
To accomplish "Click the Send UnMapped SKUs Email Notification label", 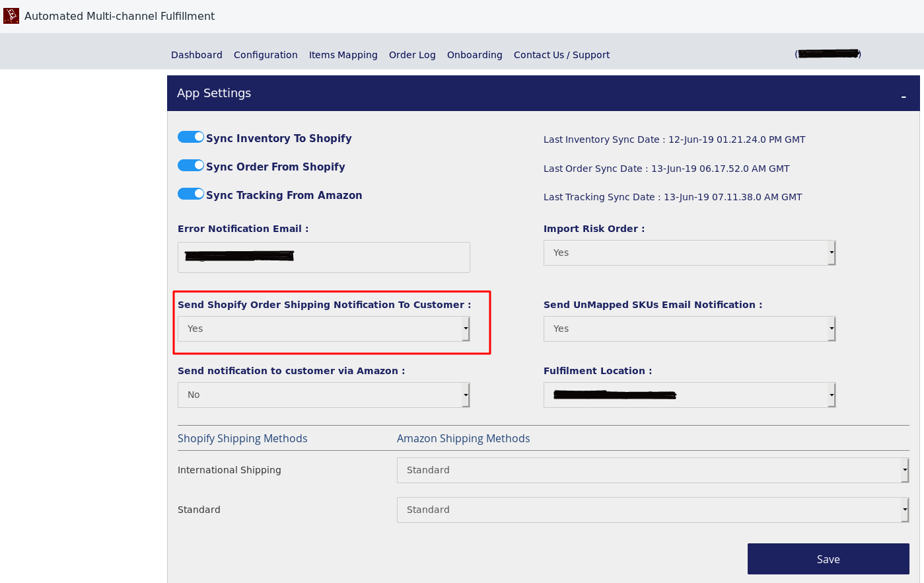I will [653, 305].
